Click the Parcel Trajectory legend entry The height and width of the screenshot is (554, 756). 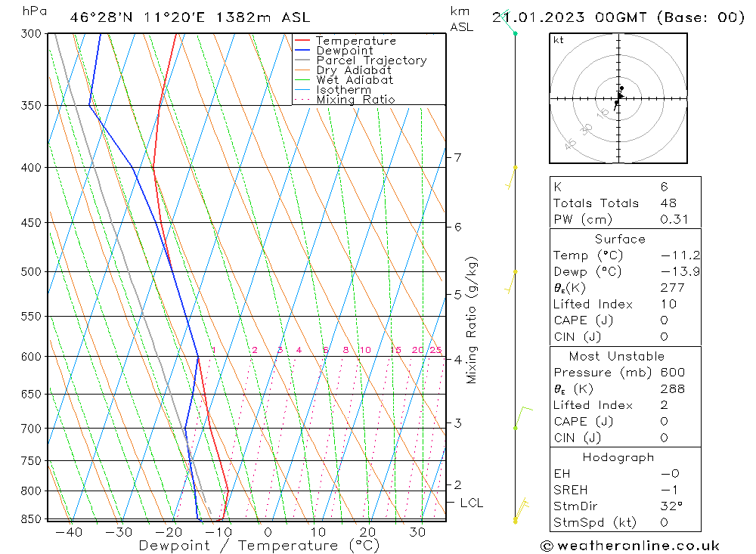point(361,60)
